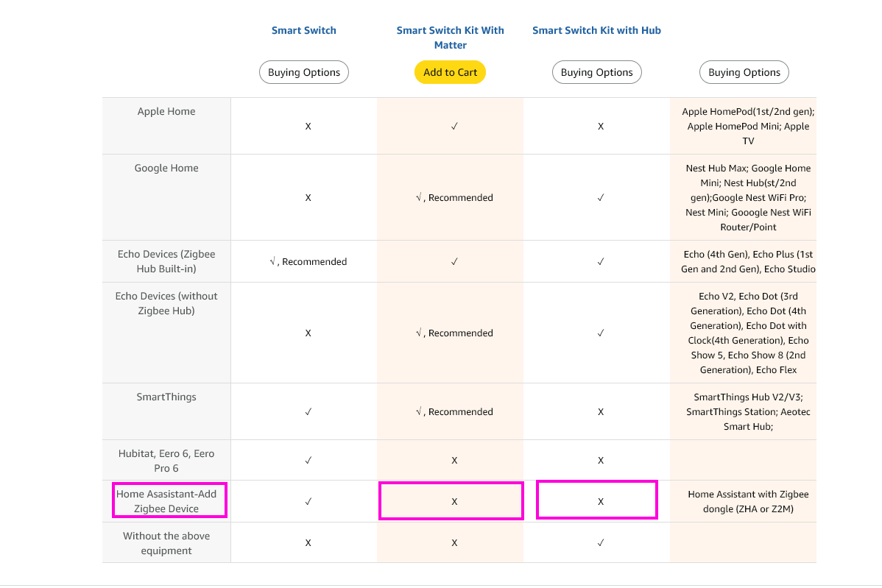
Task: Click the checkmark in the Apple Home row
Action: click(454, 126)
